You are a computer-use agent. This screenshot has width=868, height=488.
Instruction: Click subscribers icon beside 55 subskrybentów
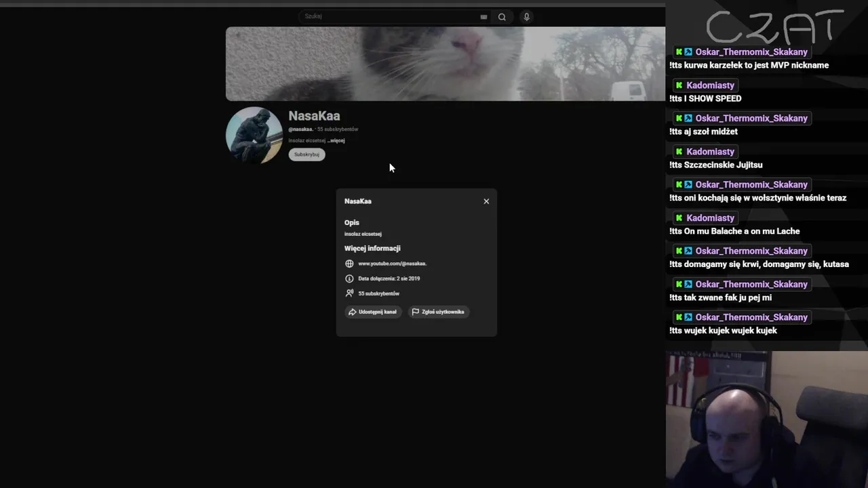pyautogui.click(x=349, y=293)
